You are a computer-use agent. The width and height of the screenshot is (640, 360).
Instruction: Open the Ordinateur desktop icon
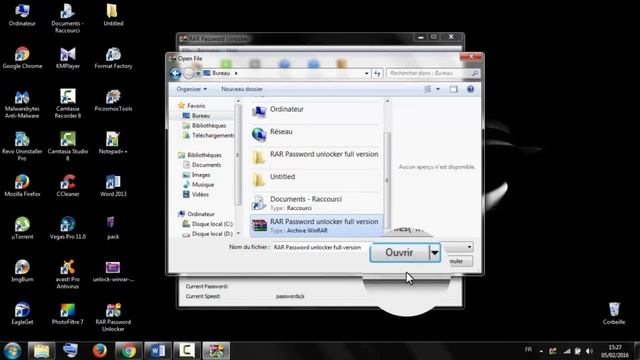(x=22, y=15)
